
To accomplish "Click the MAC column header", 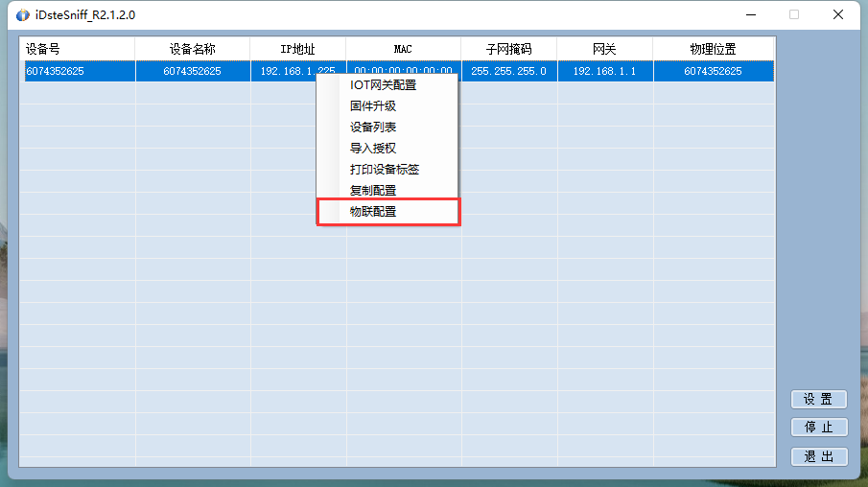I will click(403, 49).
